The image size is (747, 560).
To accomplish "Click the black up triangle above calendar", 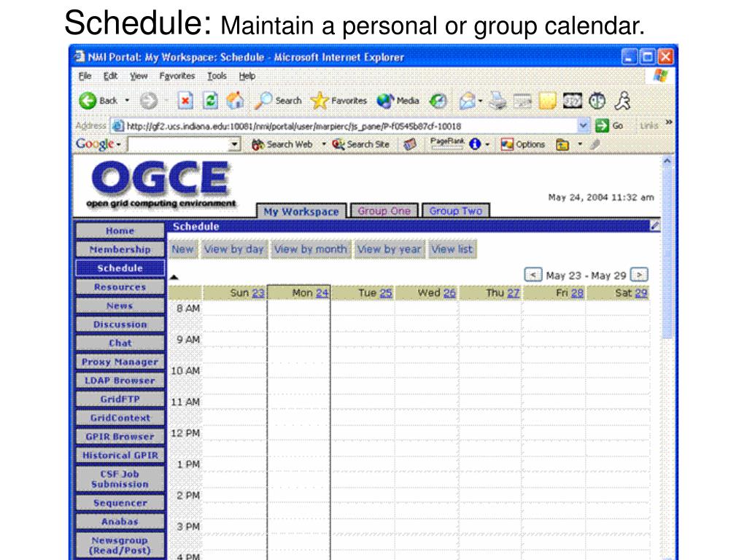I will tap(174, 277).
